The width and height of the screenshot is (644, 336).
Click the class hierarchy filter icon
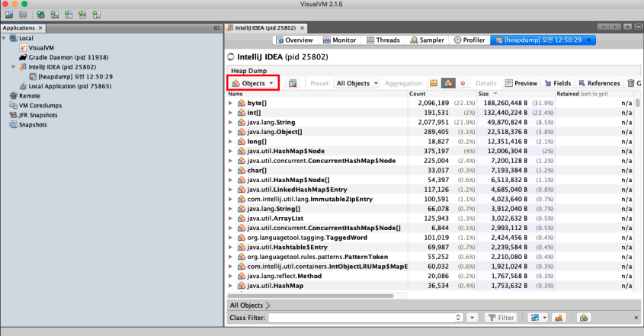559,318
